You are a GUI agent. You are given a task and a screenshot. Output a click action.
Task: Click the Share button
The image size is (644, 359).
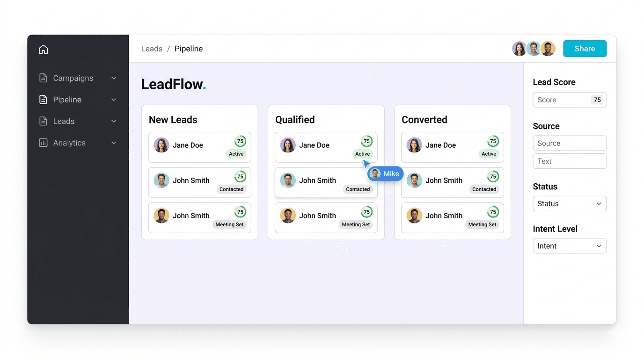[585, 49]
